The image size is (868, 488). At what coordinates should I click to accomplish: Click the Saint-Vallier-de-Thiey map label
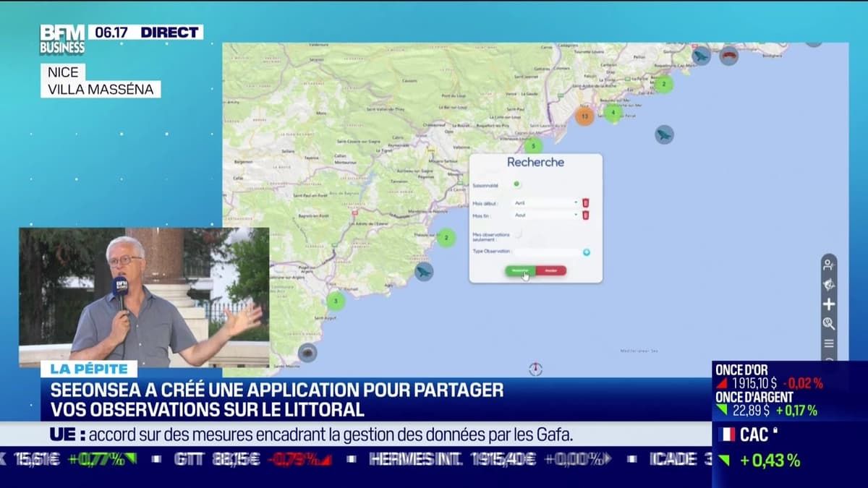(387, 109)
